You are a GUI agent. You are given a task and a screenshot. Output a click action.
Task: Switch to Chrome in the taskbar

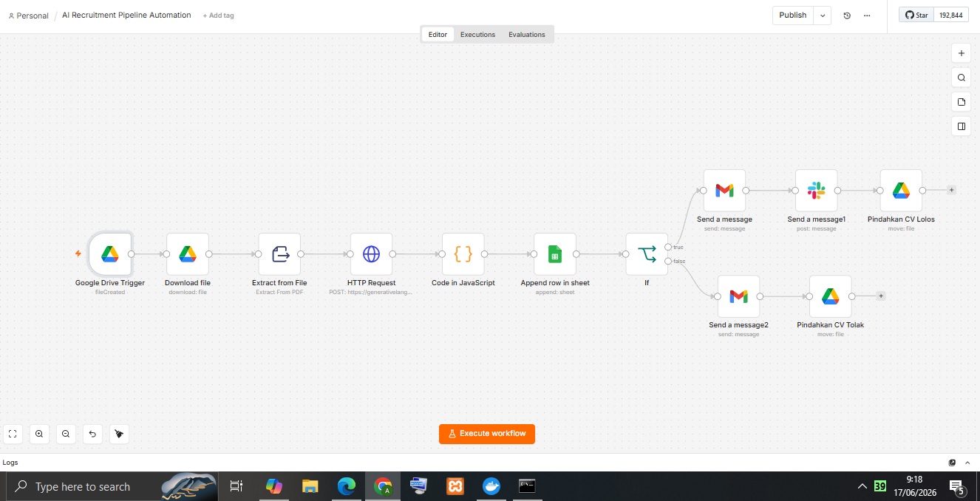click(x=383, y=486)
